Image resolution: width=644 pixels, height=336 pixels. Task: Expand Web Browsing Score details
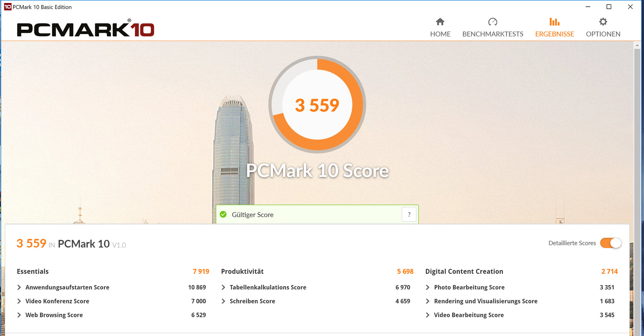[x=19, y=315]
